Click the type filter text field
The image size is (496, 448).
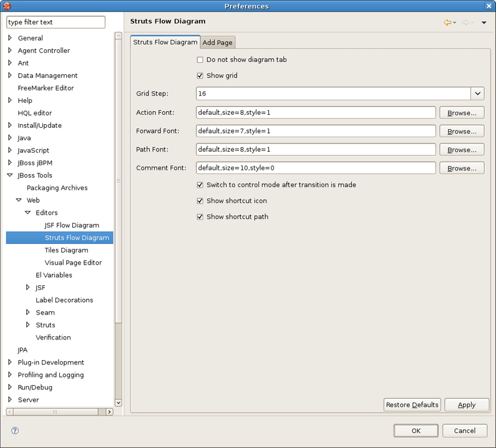(x=56, y=22)
